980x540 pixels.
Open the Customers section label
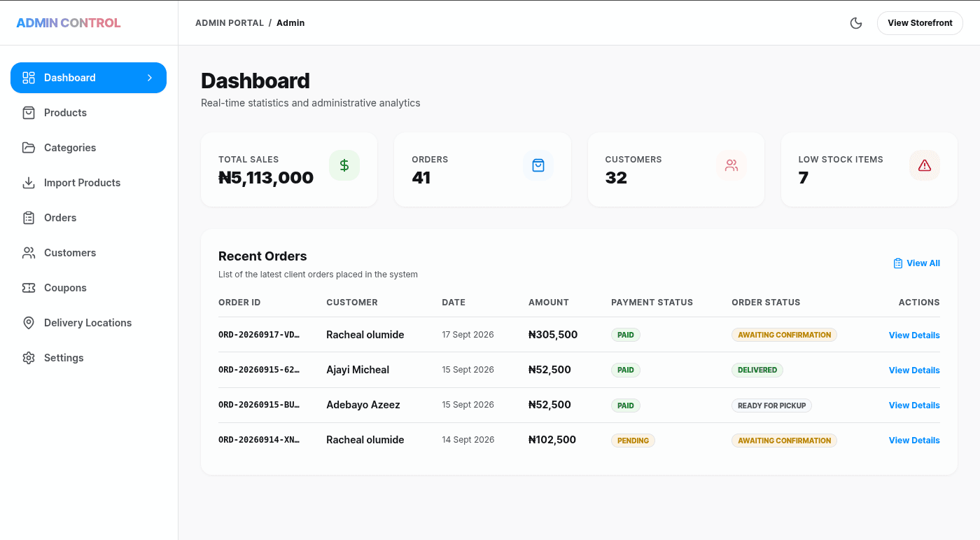(x=70, y=253)
